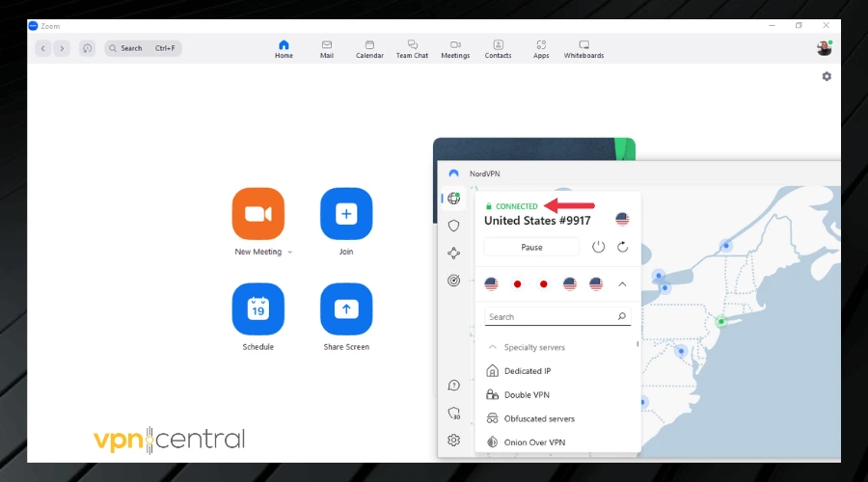The image size is (868, 482).
Task: Pause the NordVPN connection
Action: point(531,248)
